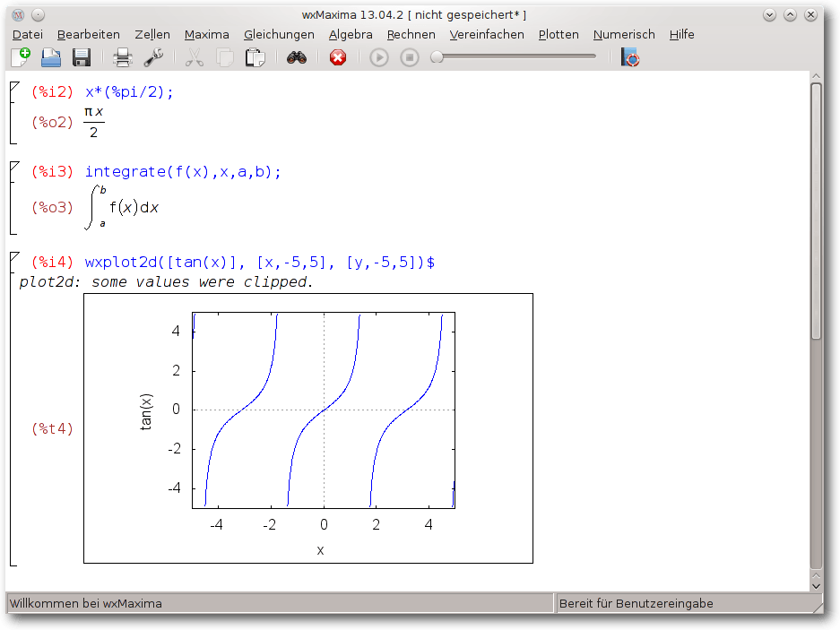This screenshot has height=630, width=840.
Task: Open the Vereinfachen menu
Action: tap(487, 34)
